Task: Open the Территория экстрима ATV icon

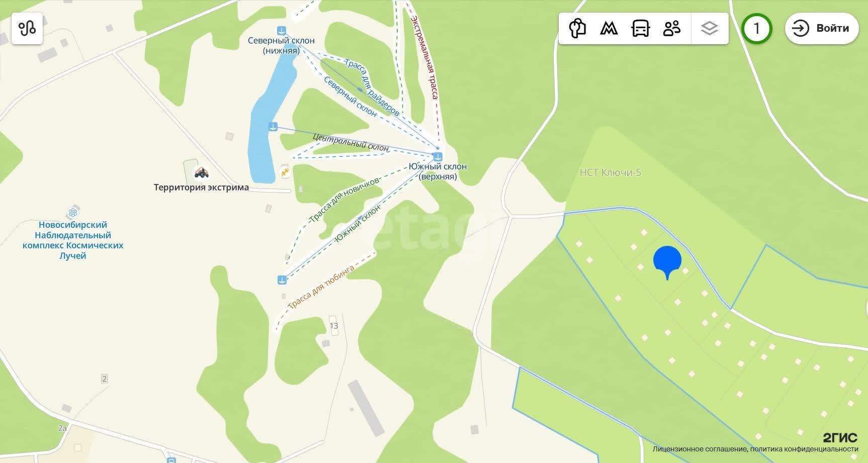Action: click(x=201, y=172)
